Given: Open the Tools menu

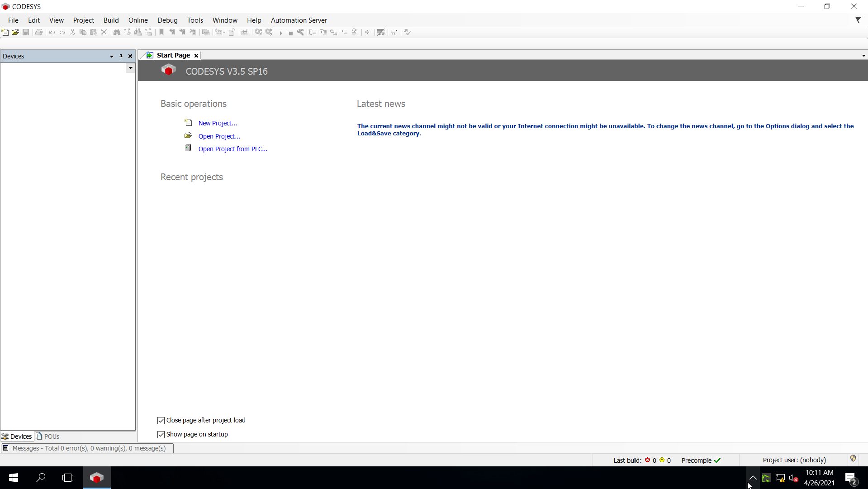Looking at the screenshot, I should pyautogui.click(x=195, y=20).
